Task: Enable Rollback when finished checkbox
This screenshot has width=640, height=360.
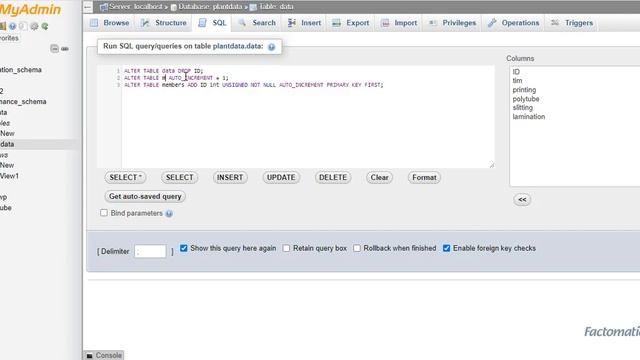Action: point(357,248)
